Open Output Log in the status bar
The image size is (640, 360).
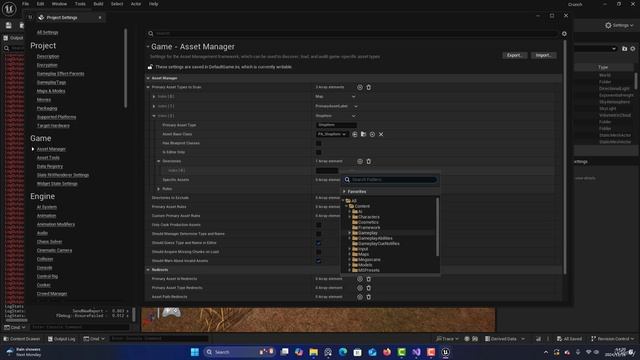point(62,339)
